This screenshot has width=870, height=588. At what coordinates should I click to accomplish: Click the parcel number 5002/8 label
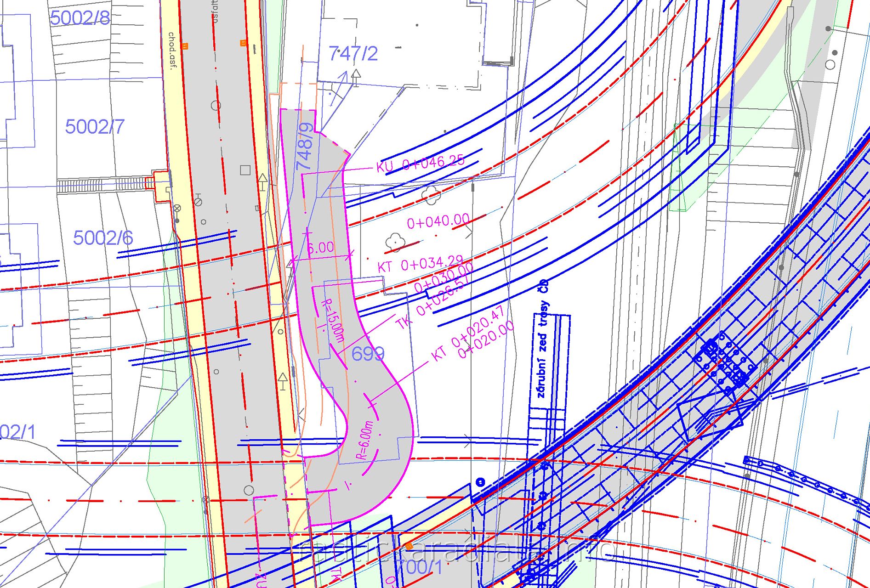[x=80, y=18]
